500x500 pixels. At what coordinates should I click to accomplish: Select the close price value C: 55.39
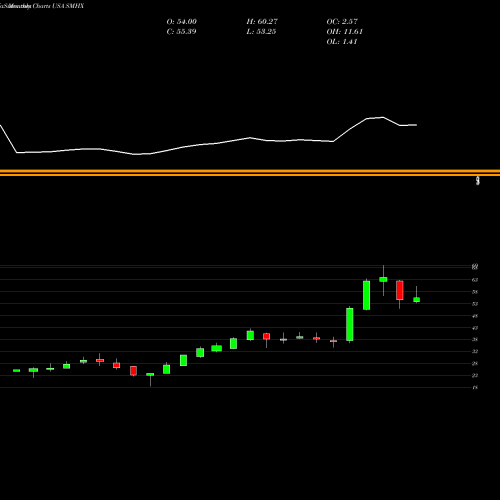(181, 32)
